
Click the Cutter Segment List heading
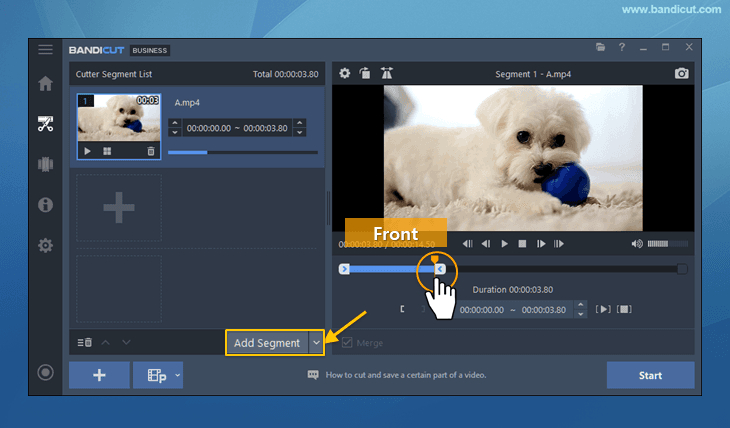114,74
